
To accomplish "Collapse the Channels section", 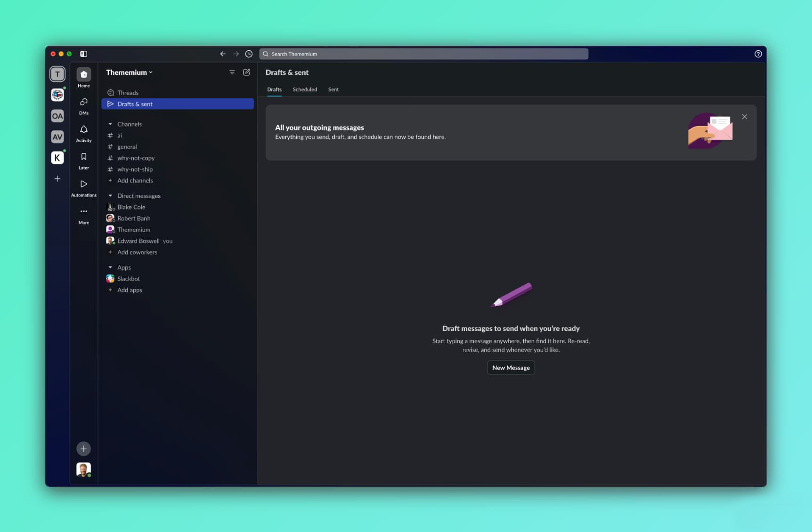I will coord(110,124).
